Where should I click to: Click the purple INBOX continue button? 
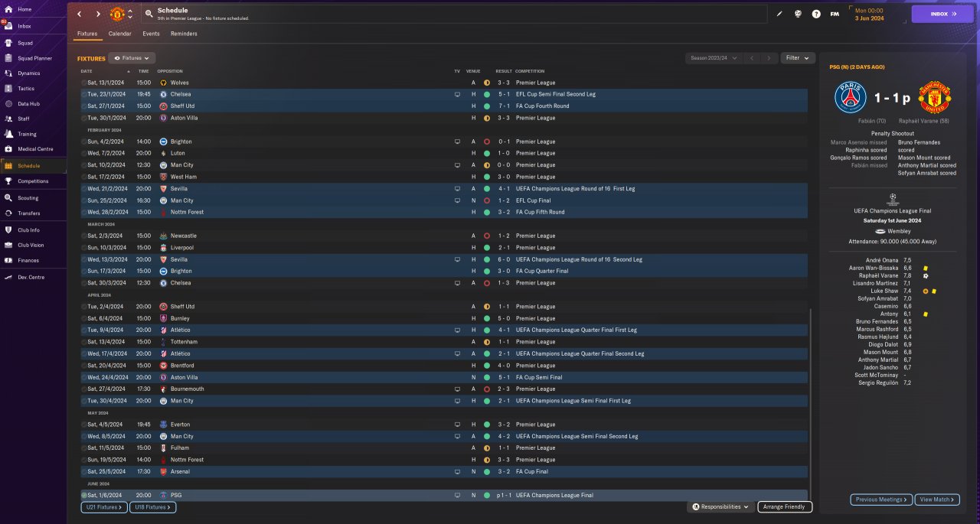(x=942, y=14)
